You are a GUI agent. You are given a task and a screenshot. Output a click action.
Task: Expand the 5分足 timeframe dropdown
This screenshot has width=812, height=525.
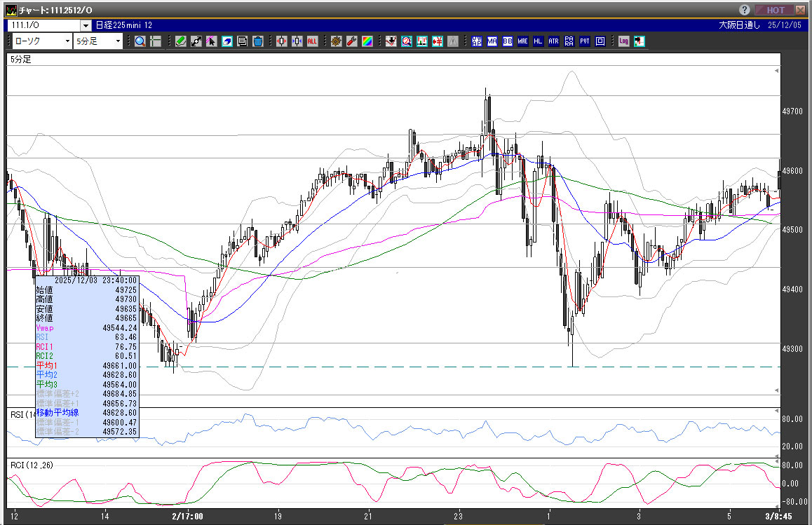point(117,41)
